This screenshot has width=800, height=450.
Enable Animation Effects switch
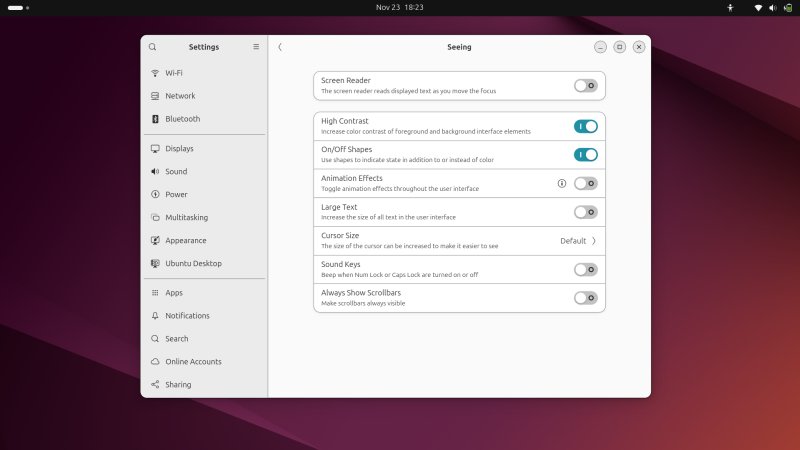pos(586,184)
